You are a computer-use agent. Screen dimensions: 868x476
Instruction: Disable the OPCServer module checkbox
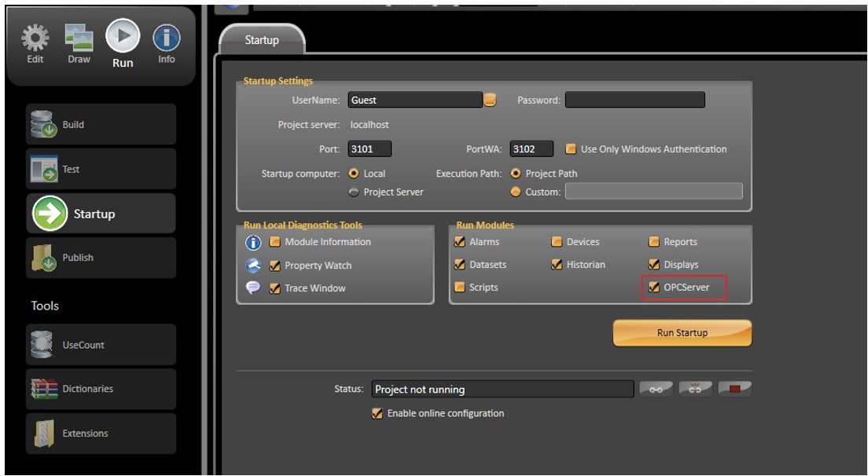(x=654, y=287)
